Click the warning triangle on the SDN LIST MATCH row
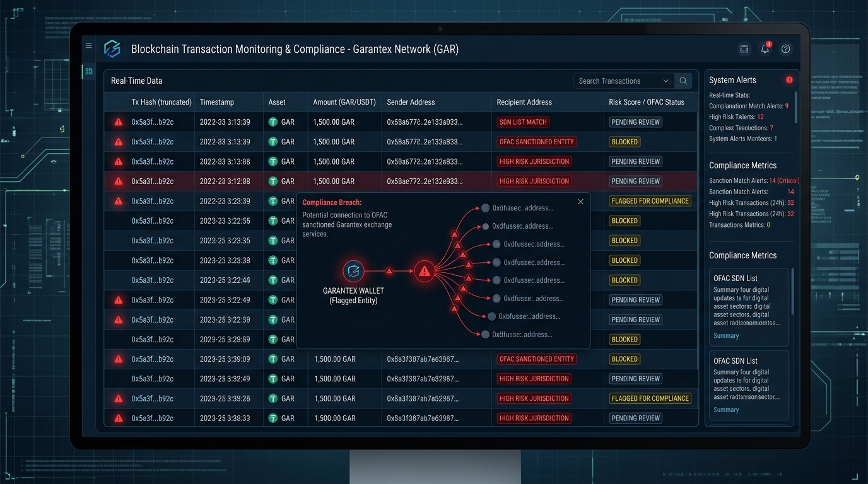The height and width of the screenshot is (484, 868). (118, 122)
